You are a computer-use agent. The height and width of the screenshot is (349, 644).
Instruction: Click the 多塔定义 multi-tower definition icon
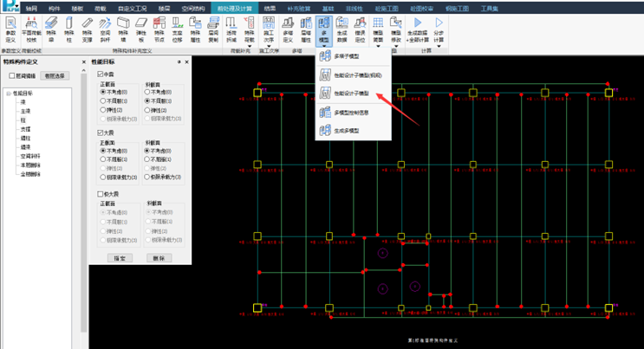[288, 29]
